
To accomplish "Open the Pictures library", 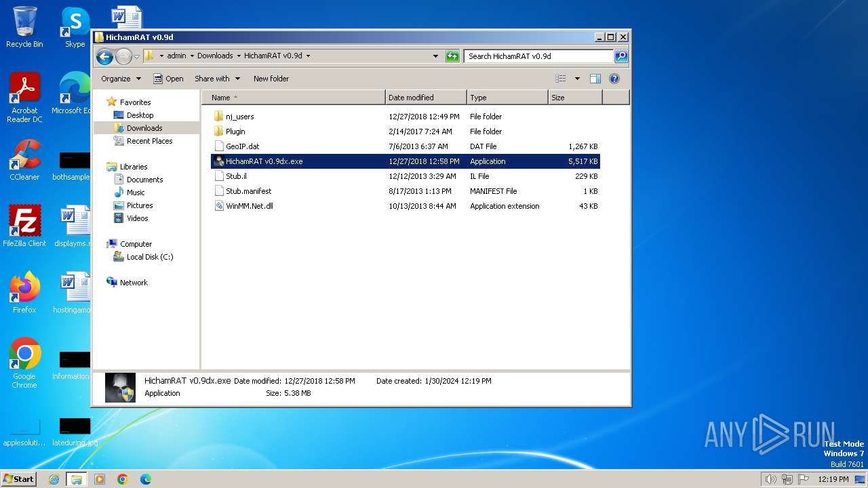I will (x=140, y=205).
